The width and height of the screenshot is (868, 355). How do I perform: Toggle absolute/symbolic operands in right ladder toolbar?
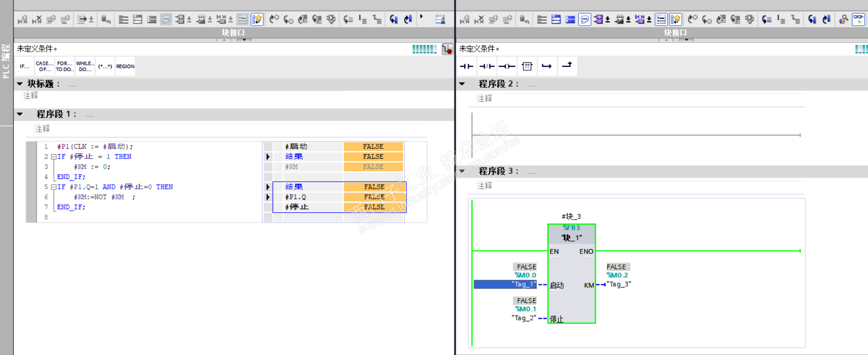point(598,19)
